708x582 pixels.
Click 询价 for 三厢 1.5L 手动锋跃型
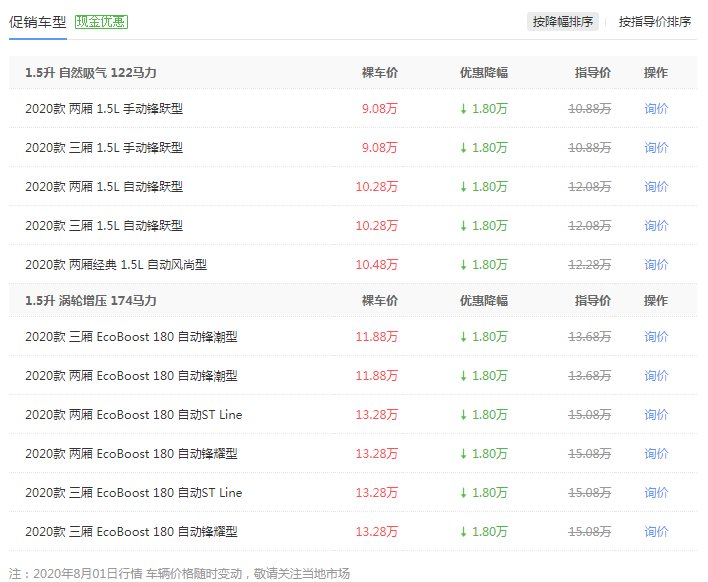click(x=656, y=148)
